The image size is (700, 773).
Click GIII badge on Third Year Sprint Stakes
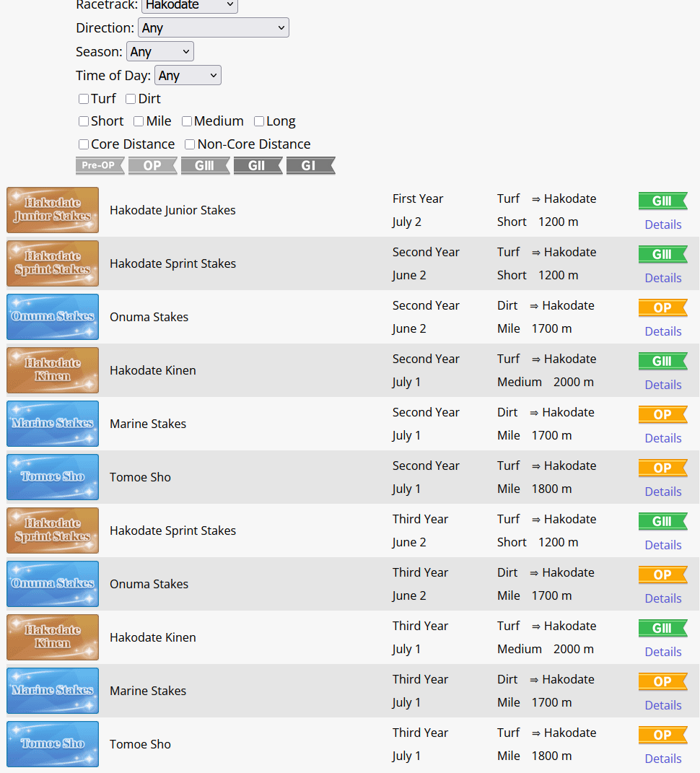pyautogui.click(x=663, y=521)
